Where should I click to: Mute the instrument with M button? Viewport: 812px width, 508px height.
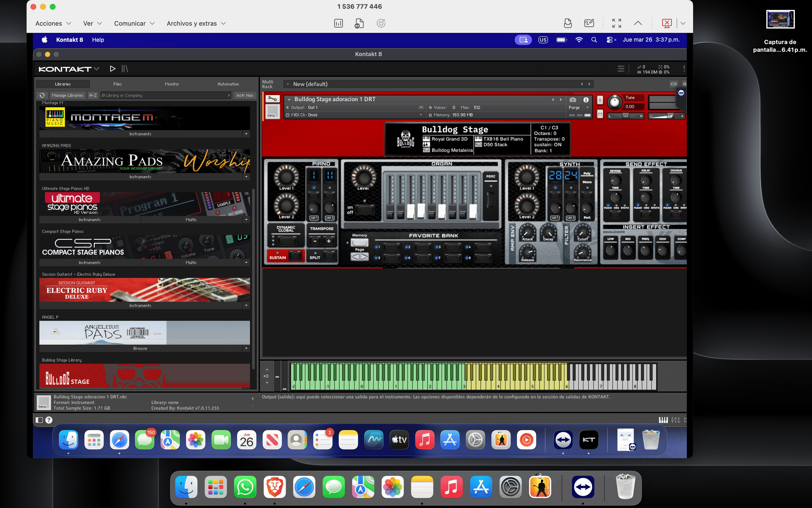[600, 114]
